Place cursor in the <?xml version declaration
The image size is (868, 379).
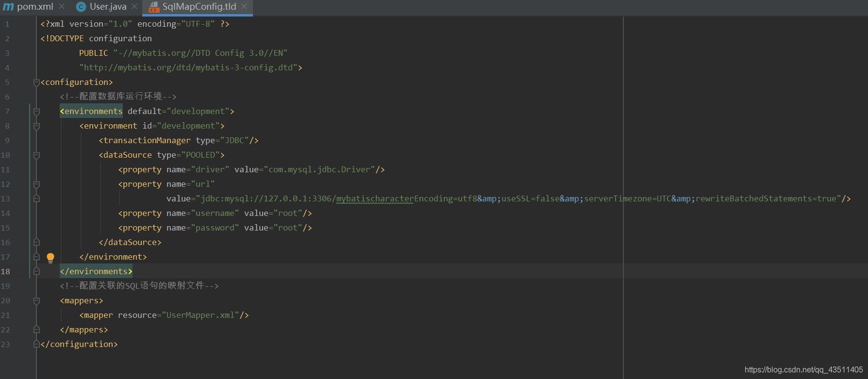pyautogui.click(x=135, y=24)
